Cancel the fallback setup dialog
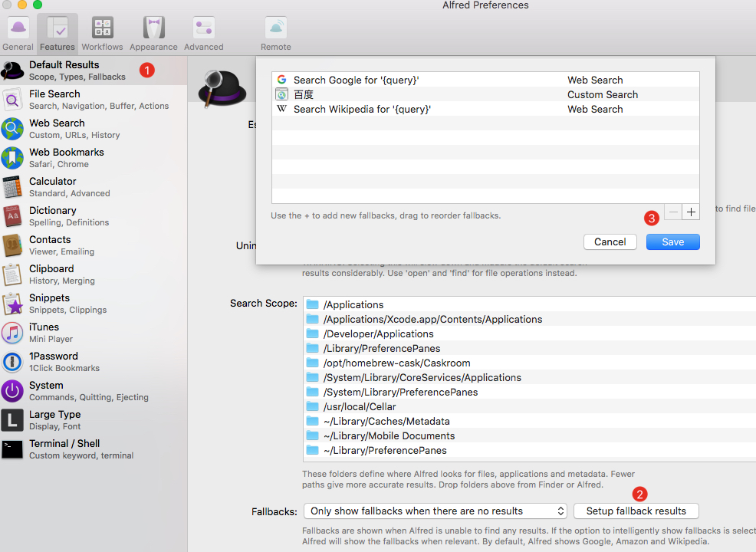 pos(610,242)
